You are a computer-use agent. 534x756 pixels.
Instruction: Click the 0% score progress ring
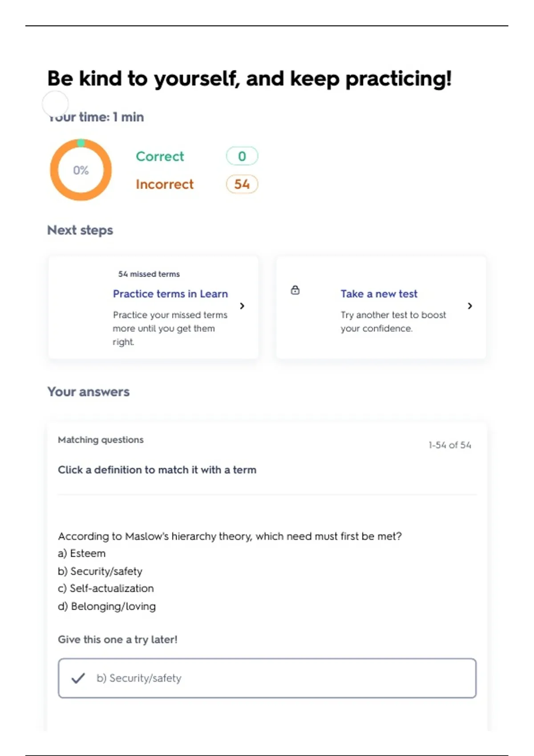(x=81, y=170)
